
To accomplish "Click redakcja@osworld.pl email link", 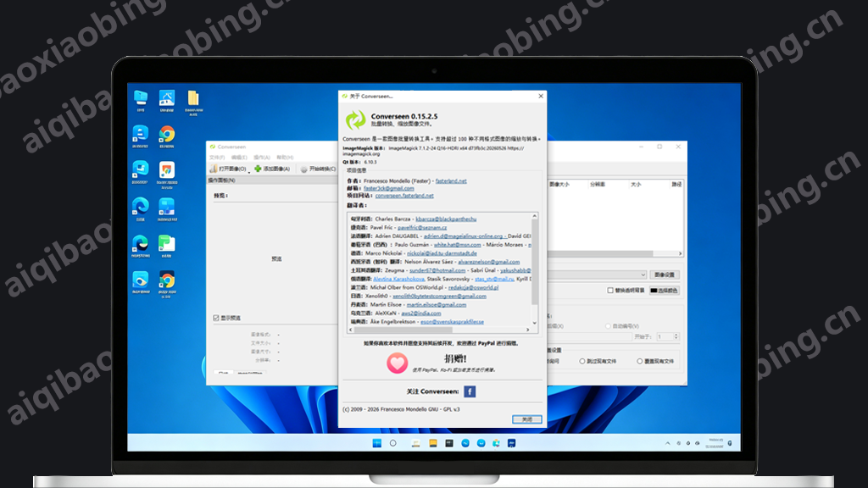I will tap(473, 288).
